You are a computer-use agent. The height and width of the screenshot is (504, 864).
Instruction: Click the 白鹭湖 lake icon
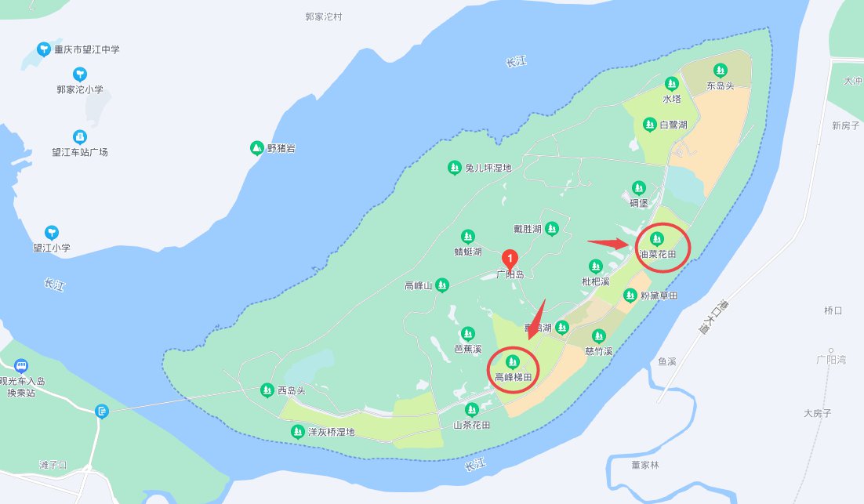[x=650, y=125]
